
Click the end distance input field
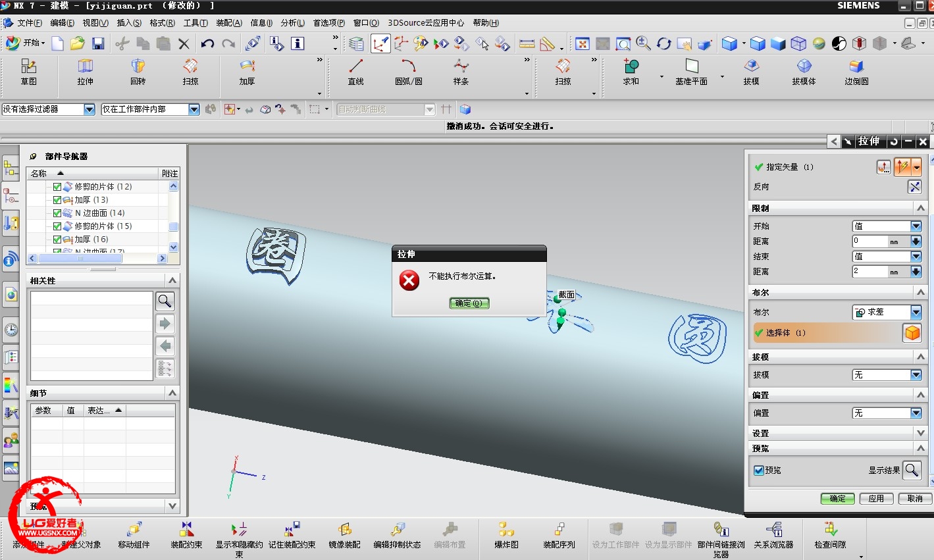[870, 272]
